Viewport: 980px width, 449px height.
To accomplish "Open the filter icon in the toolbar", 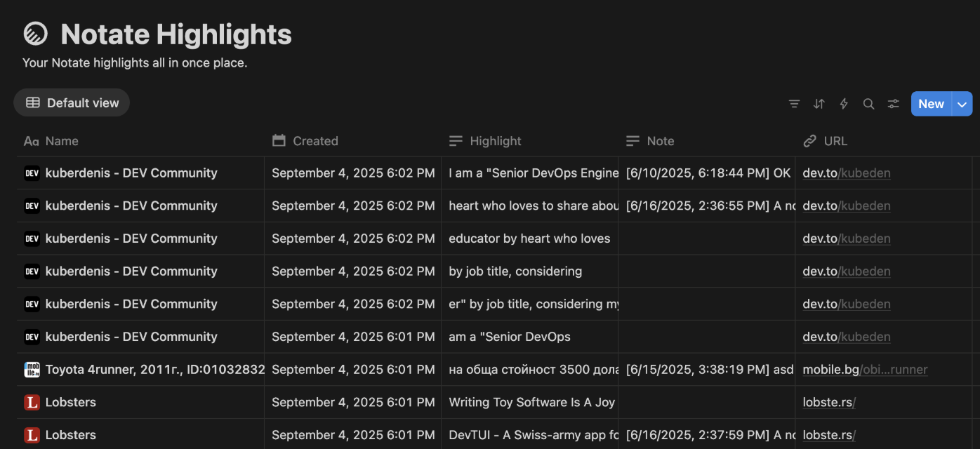I will point(794,104).
